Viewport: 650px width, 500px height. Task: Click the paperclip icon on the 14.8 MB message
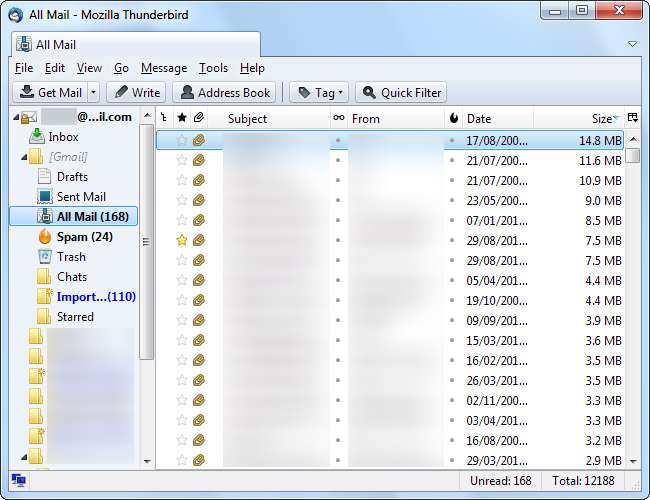coord(199,140)
